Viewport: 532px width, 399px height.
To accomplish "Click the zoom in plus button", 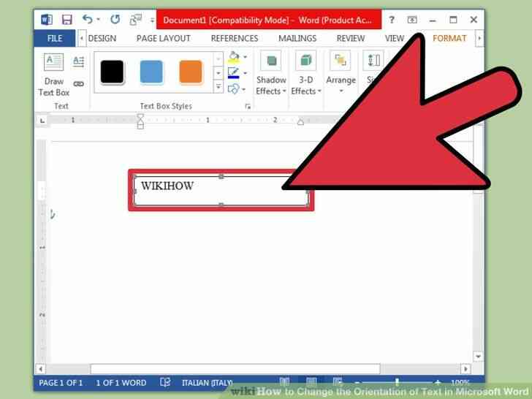I will pos(438,383).
